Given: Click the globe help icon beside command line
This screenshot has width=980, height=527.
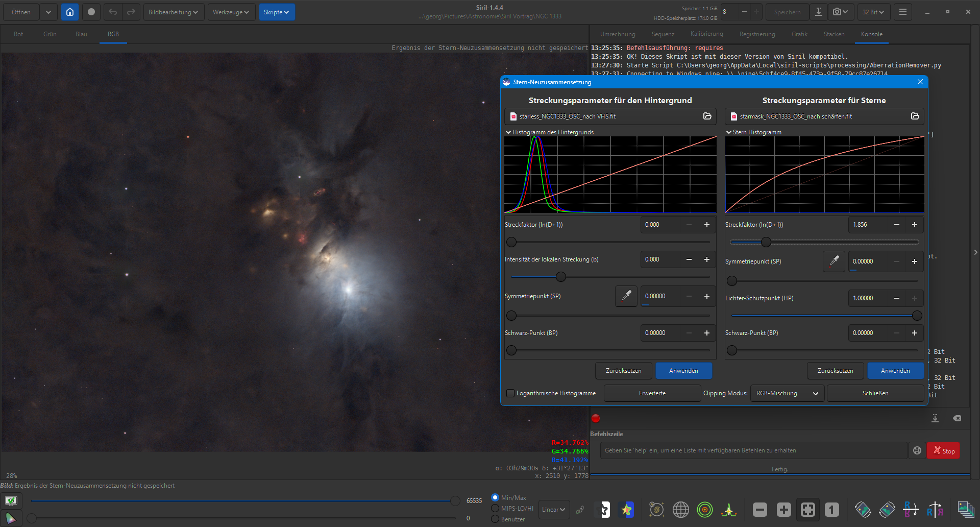Looking at the screenshot, I should 917,450.
